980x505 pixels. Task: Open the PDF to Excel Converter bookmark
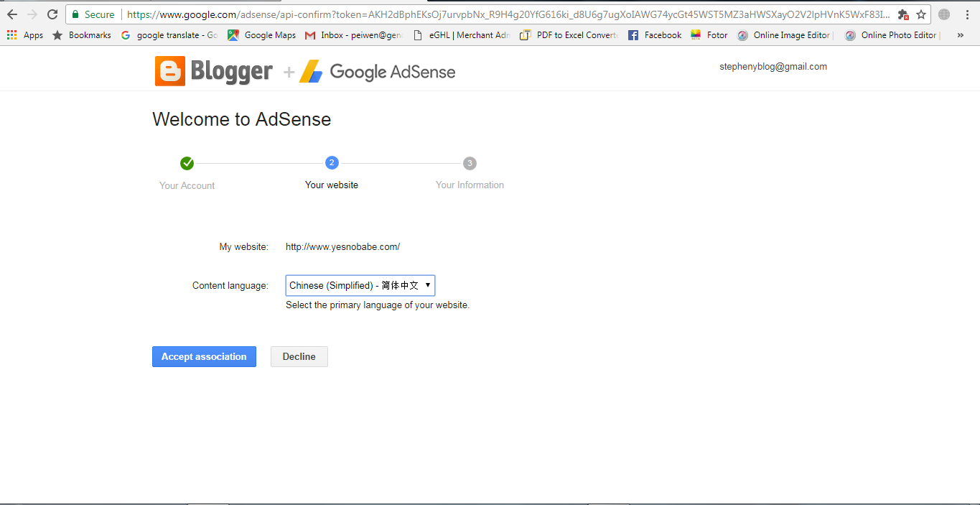(x=569, y=35)
